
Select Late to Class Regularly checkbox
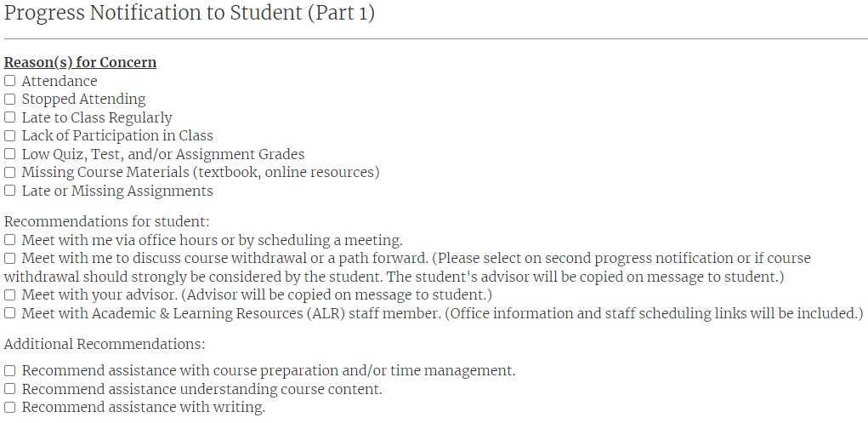tap(10, 117)
